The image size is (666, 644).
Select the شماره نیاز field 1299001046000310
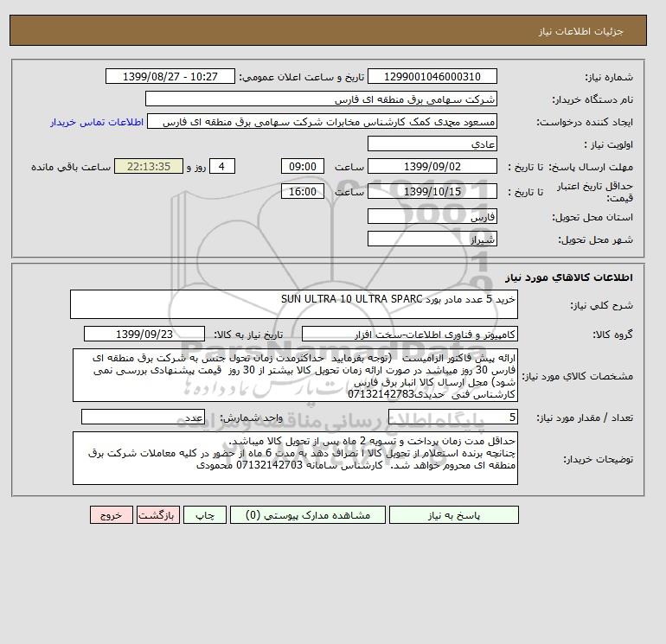pos(432,76)
